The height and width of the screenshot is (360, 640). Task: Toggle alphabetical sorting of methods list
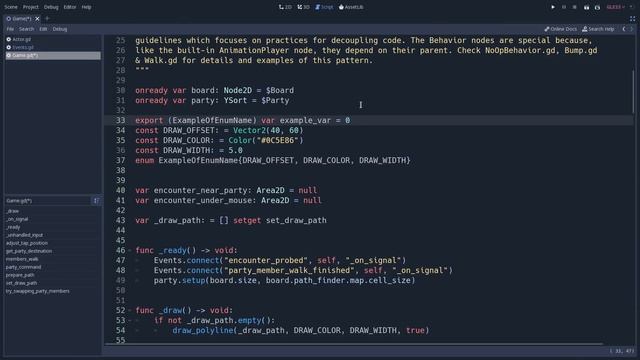[96, 200]
